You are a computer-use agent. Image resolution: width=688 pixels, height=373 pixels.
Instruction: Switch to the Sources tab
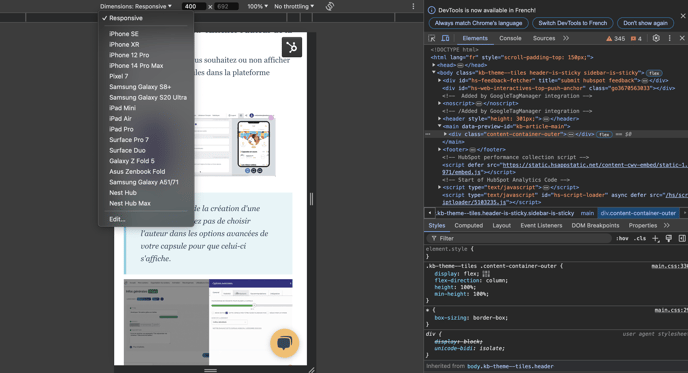click(x=544, y=38)
